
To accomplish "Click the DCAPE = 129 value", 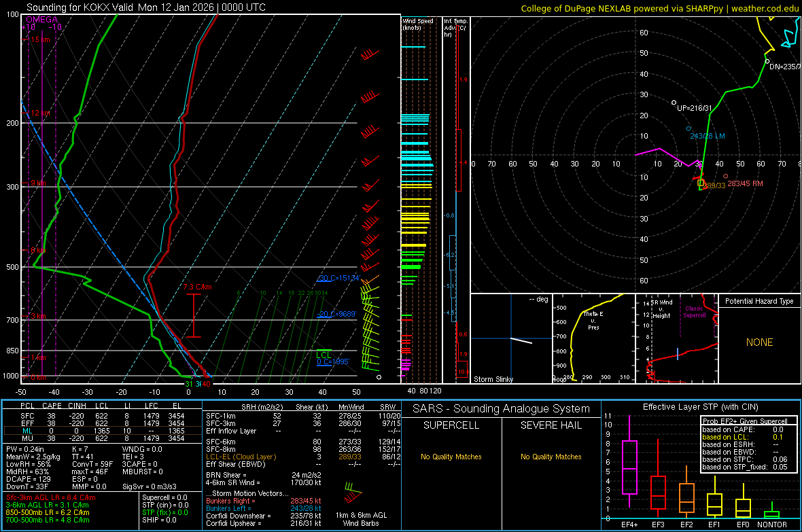I will pyautogui.click(x=28, y=479).
